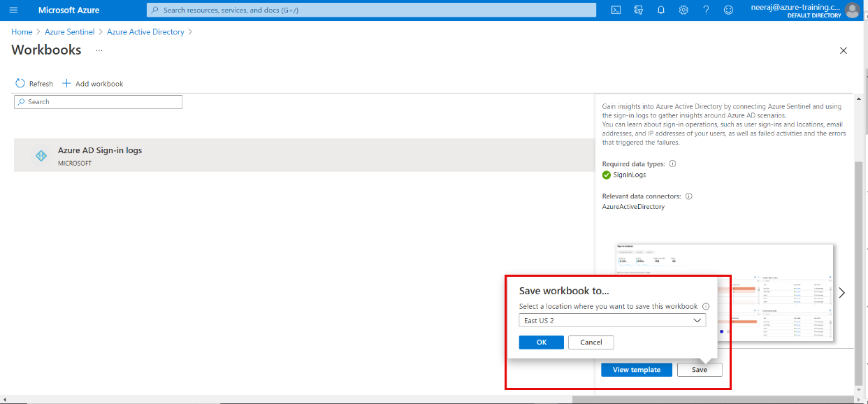Open the feedback smiley icon
Screen dimensions: 868x404
tap(728, 10)
